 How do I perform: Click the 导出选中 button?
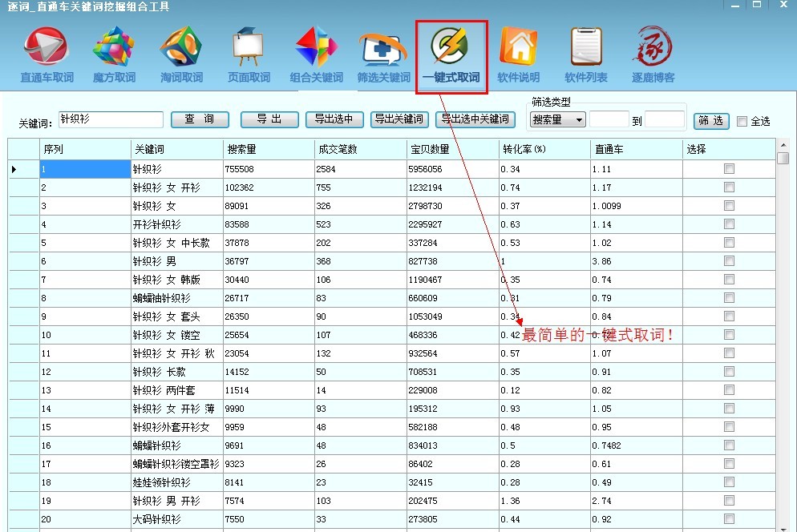[334, 119]
